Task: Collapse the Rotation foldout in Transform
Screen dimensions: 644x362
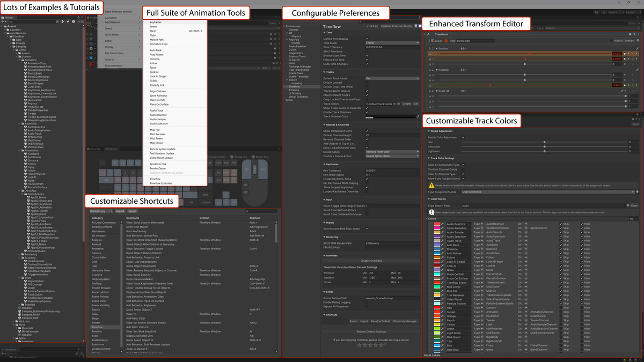Action: coord(436,70)
